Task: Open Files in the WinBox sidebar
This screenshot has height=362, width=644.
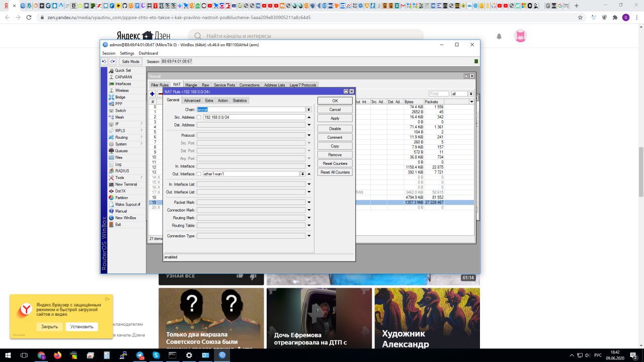Action: click(x=119, y=157)
